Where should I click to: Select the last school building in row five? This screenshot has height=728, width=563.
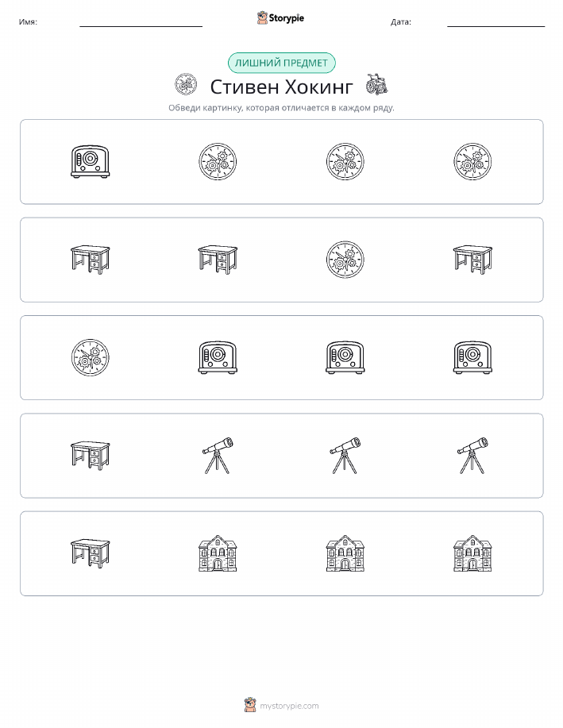pos(472,553)
